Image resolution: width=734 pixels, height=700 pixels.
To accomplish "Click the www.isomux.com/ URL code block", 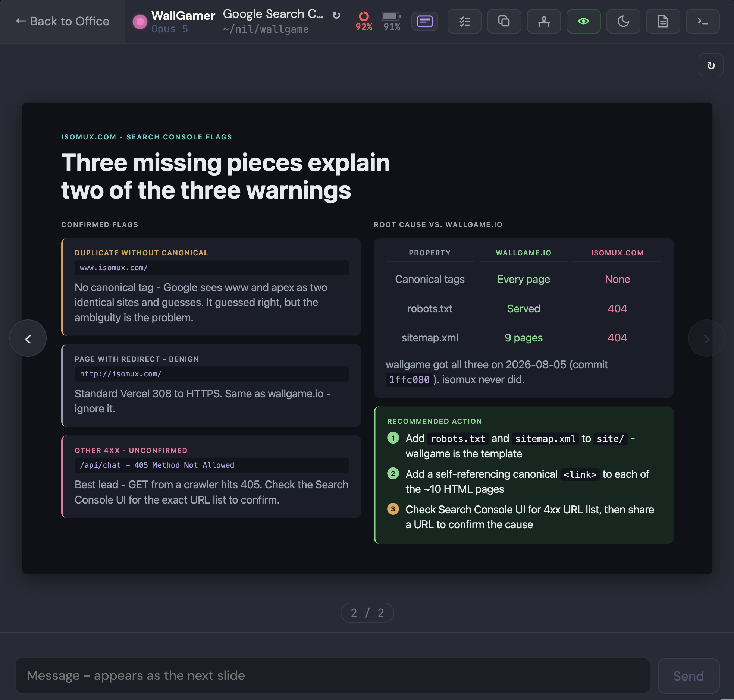I will click(x=212, y=268).
